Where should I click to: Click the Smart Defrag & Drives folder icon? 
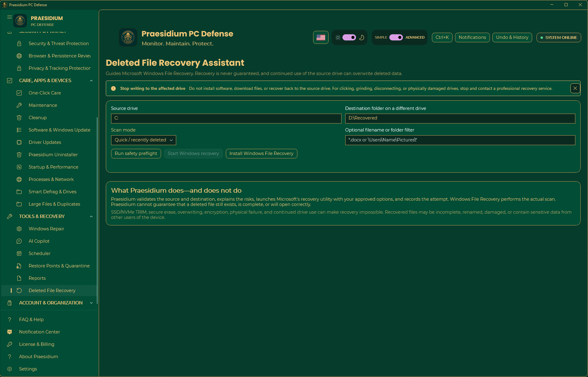pyautogui.click(x=19, y=192)
